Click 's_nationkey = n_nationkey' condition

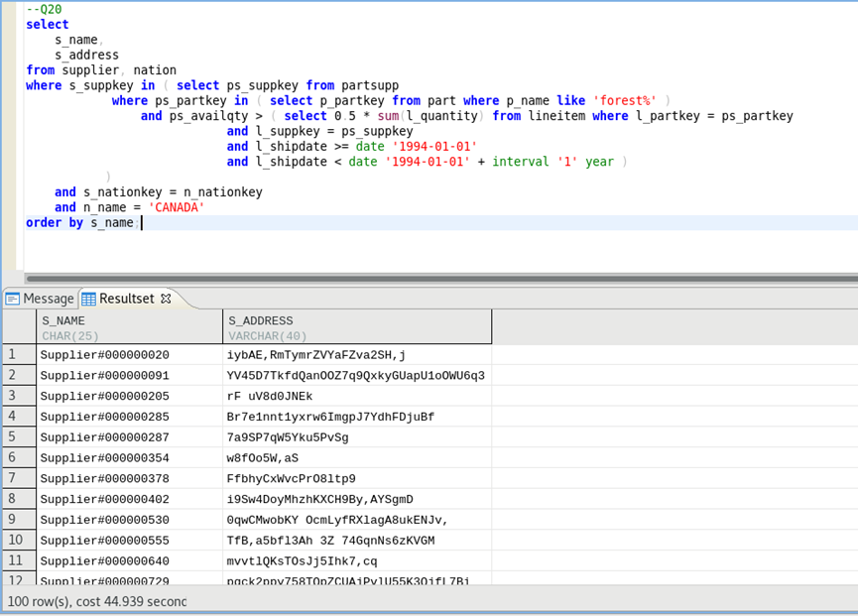173,192
